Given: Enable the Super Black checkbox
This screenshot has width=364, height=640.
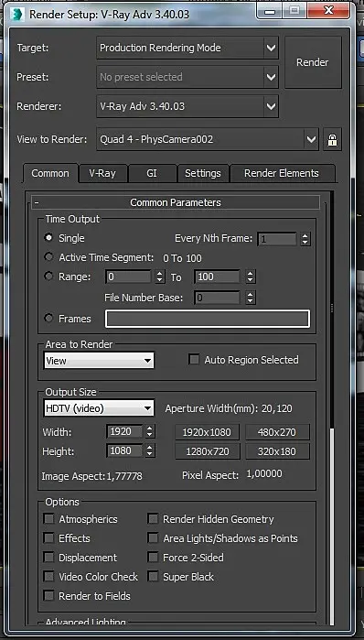Looking at the screenshot, I should click(153, 577).
